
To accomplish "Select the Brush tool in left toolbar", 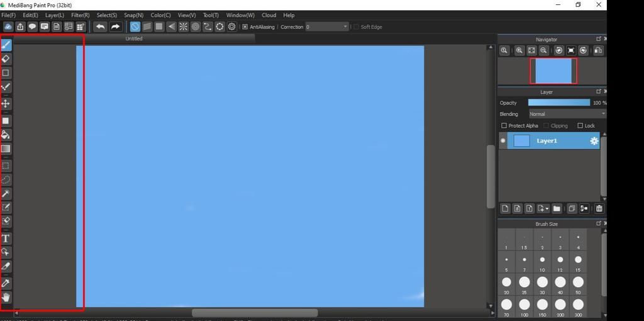I will coord(6,45).
